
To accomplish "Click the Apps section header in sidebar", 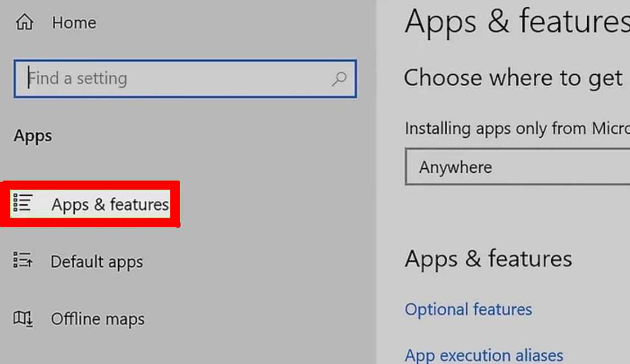I will click(x=33, y=136).
